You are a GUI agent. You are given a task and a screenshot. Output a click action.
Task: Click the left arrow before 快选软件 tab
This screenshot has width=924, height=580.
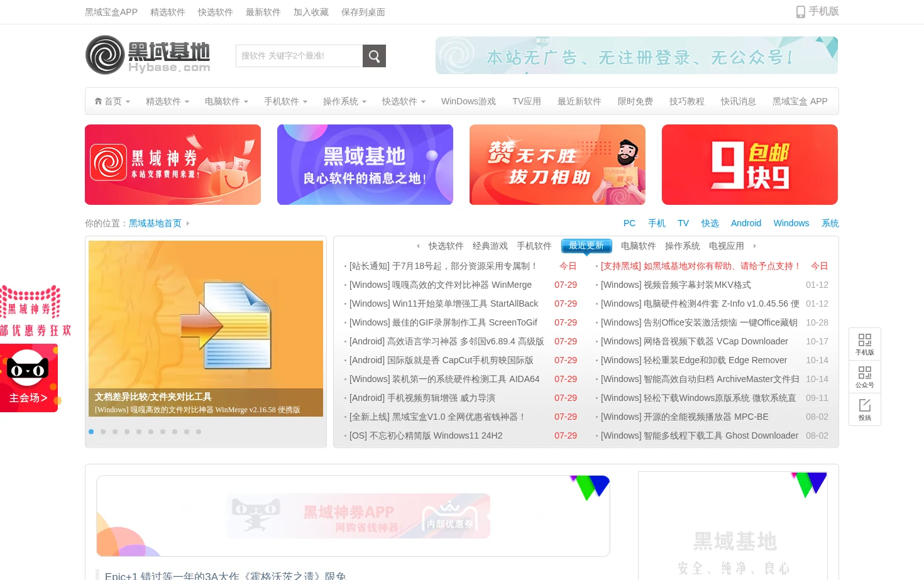point(418,246)
